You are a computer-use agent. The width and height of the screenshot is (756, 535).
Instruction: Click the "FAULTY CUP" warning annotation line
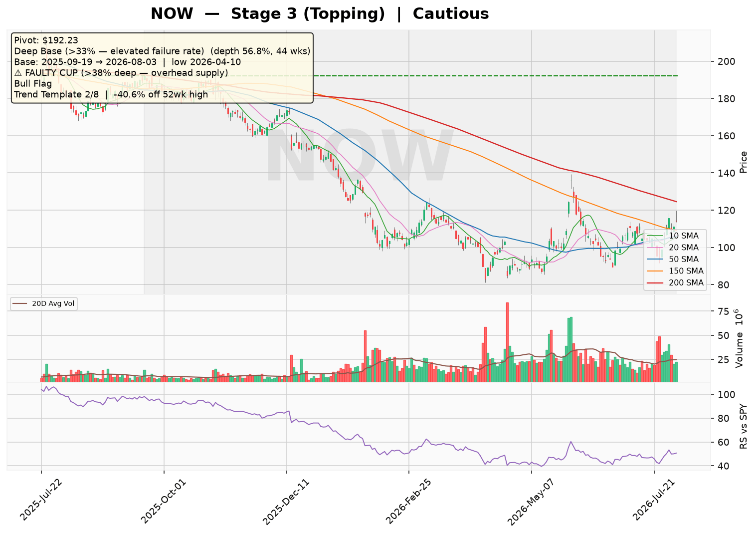pyautogui.click(x=121, y=73)
